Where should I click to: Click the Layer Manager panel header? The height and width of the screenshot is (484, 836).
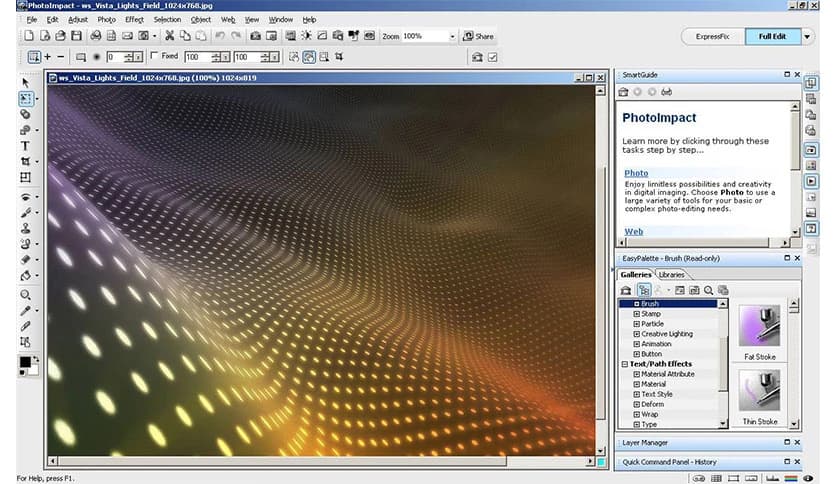tap(709, 442)
